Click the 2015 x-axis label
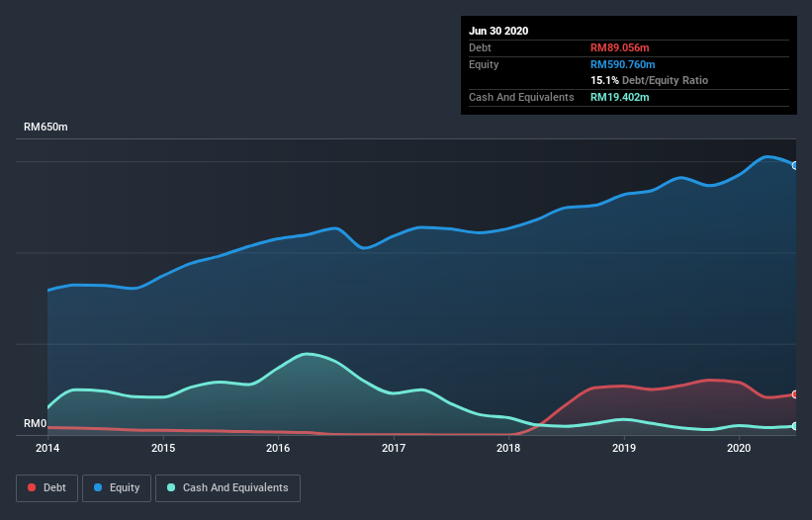The width and height of the screenshot is (812, 520). [163, 448]
